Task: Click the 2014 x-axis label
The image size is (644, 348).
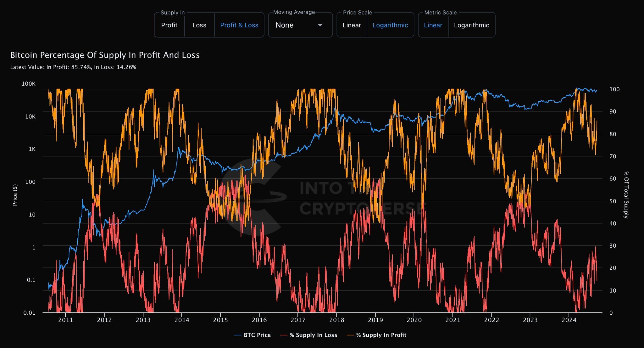Action: [182, 320]
